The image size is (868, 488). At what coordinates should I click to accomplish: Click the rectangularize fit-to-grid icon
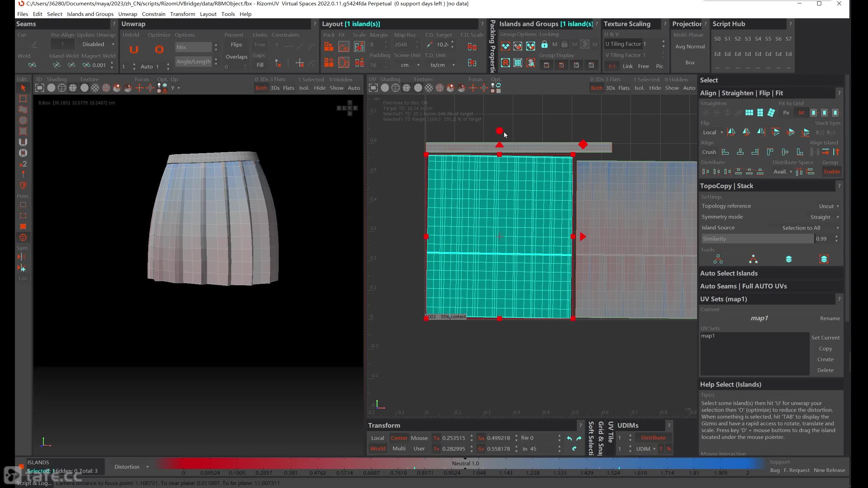pyautogui.click(x=749, y=113)
